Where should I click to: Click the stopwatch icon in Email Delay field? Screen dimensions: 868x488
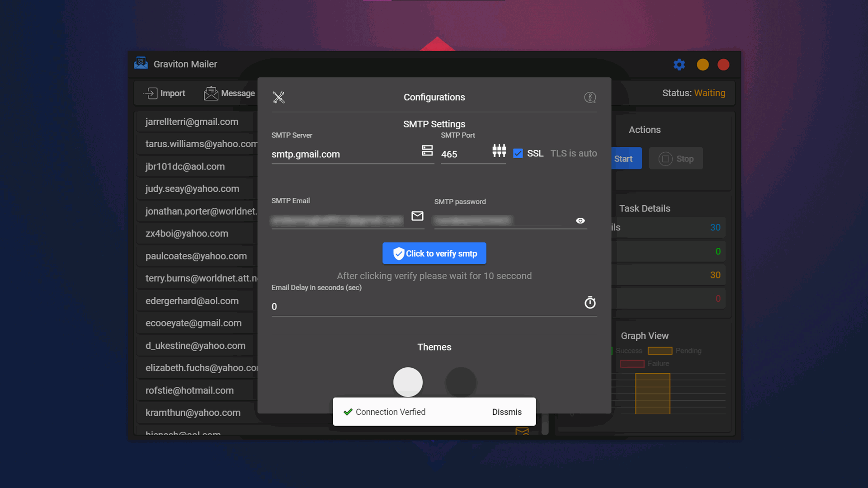click(590, 302)
